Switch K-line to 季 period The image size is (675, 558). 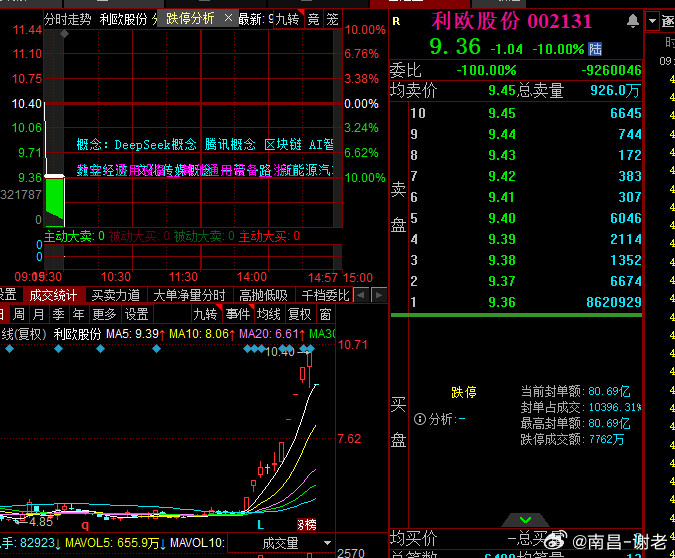[x=58, y=314]
